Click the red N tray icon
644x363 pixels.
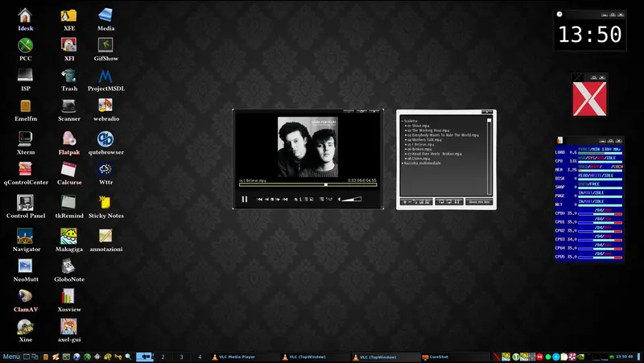click(497, 357)
